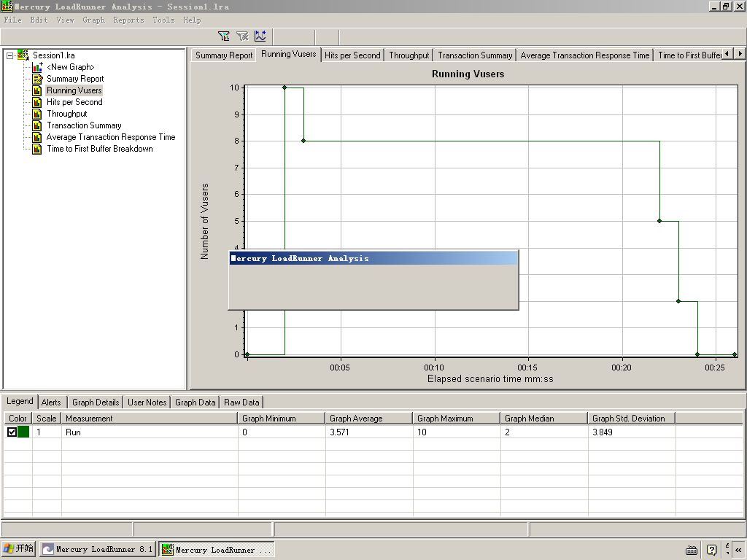Open the Graph Data tab
Screen dimensions: 747x560
click(195, 402)
